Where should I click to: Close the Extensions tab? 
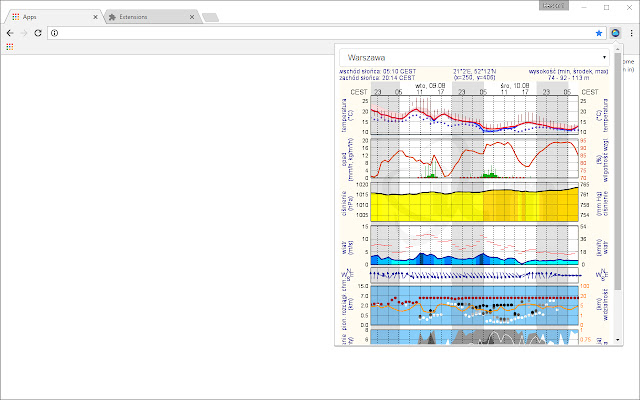pyautogui.click(x=192, y=17)
